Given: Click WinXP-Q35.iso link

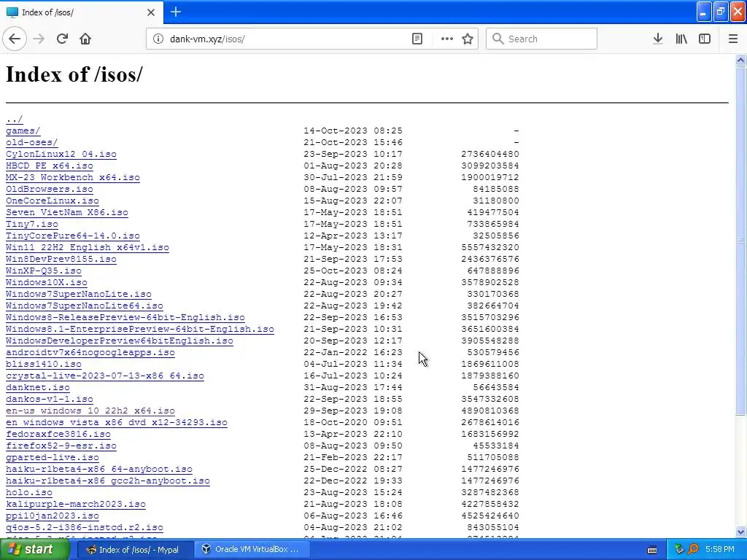Looking at the screenshot, I should [x=43, y=271].
